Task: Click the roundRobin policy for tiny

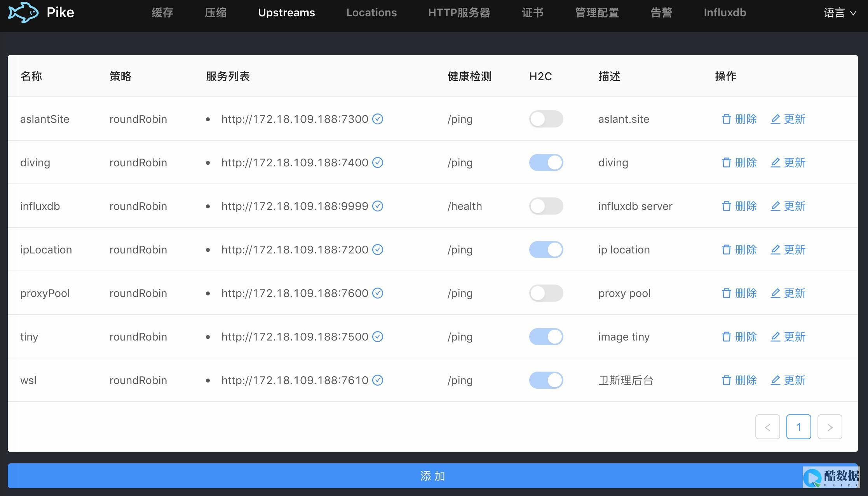Action: 138,337
